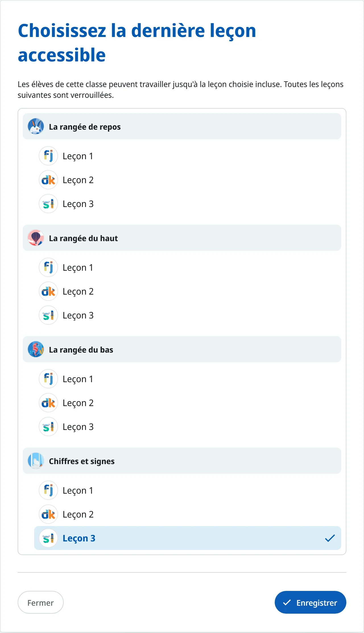Choose Leçon 3 in La rangée de repos
The height and width of the screenshot is (633, 364).
tap(188, 204)
